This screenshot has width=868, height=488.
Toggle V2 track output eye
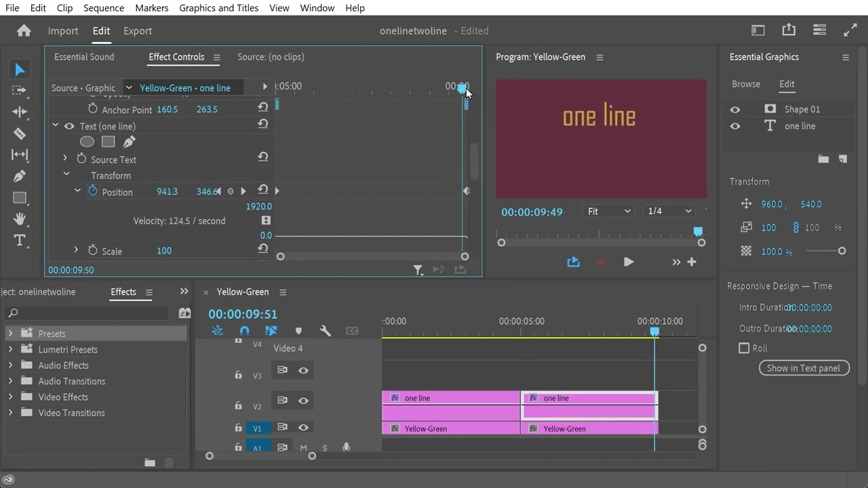coord(303,401)
